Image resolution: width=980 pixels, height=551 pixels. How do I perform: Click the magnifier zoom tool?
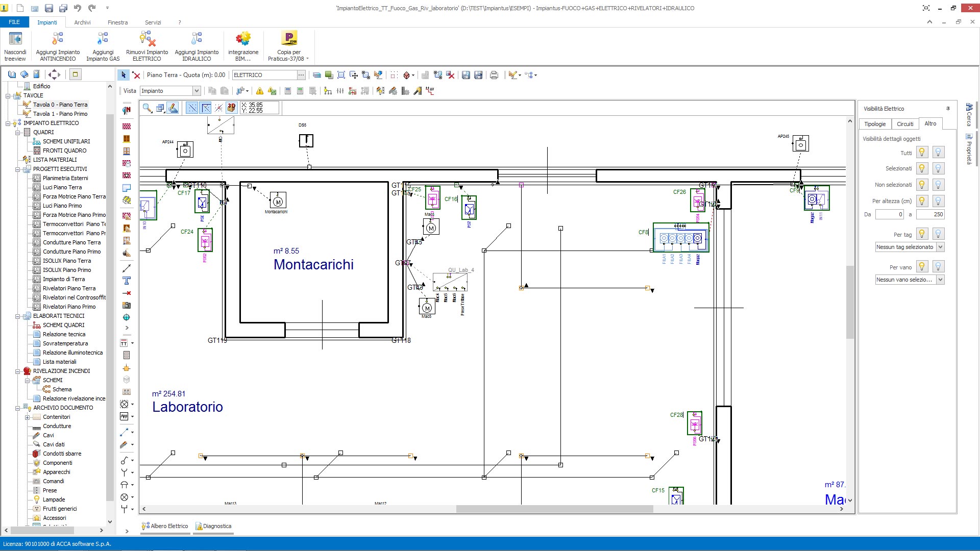(x=147, y=108)
